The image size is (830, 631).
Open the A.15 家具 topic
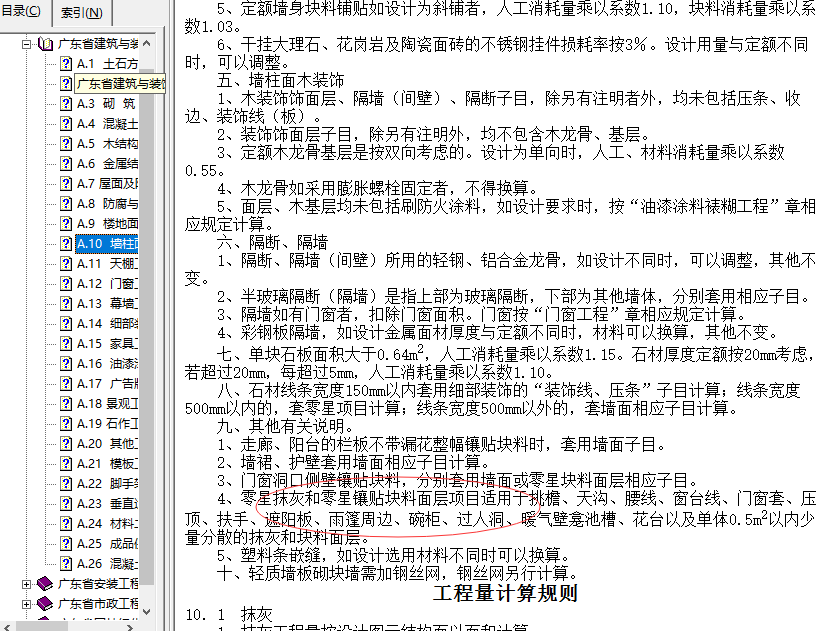pyautogui.click(x=107, y=344)
